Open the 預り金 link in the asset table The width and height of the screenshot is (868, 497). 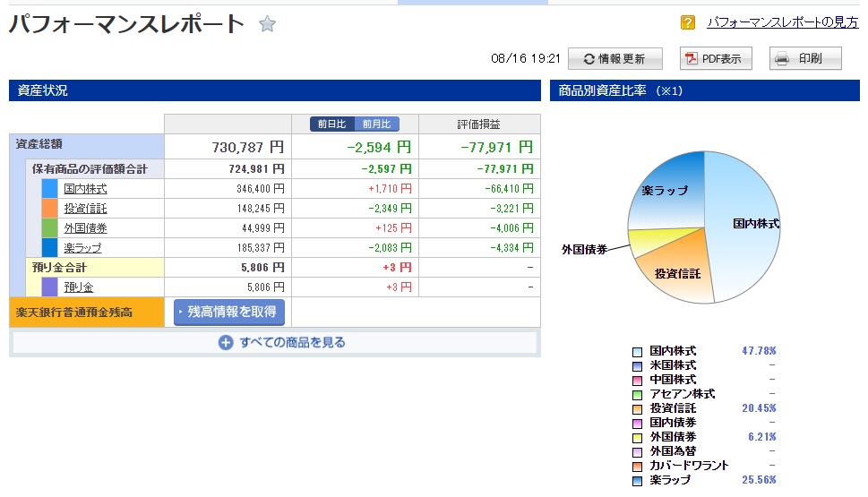point(79,287)
